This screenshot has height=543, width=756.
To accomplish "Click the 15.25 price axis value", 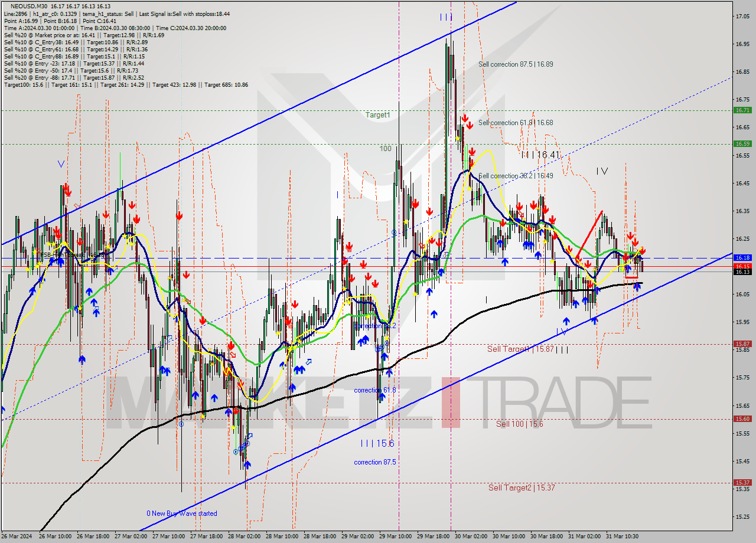I will point(742,517).
